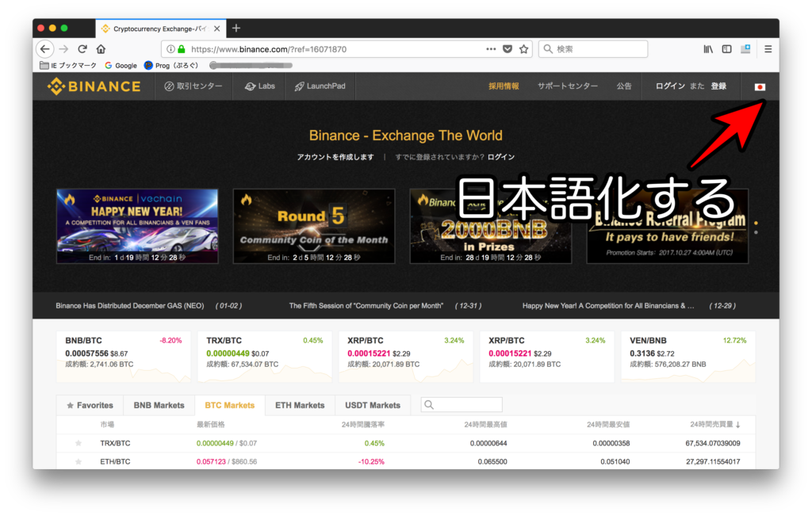Viewport: 812px width, 516px height.
Task: Bookmark this page with the star icon
Action: [x=524, y=49]
